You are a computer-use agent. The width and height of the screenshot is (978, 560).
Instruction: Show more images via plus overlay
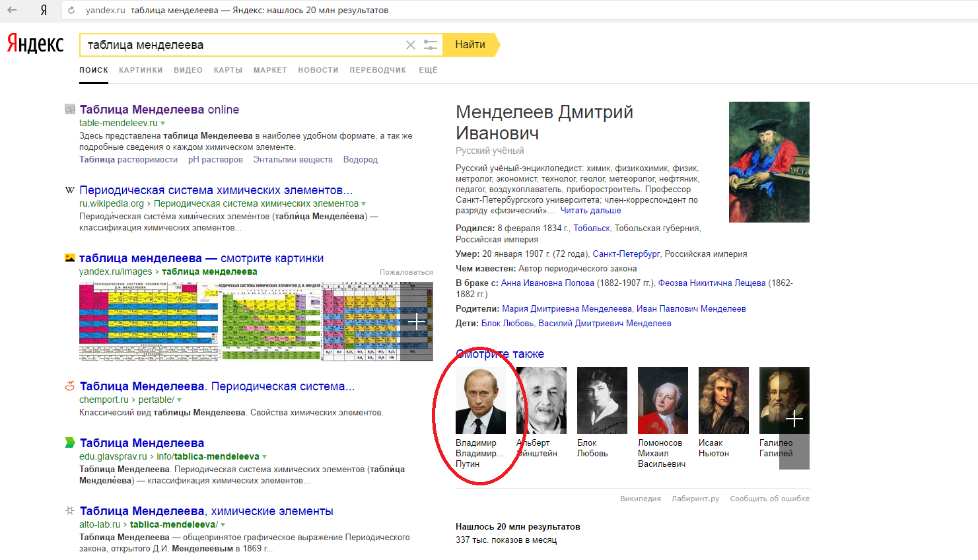pyautogui.click(x=417, y=322)
